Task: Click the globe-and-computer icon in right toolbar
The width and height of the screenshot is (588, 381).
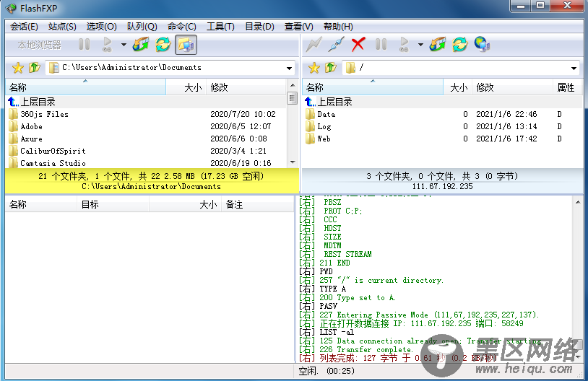Action: pos(483,45)
